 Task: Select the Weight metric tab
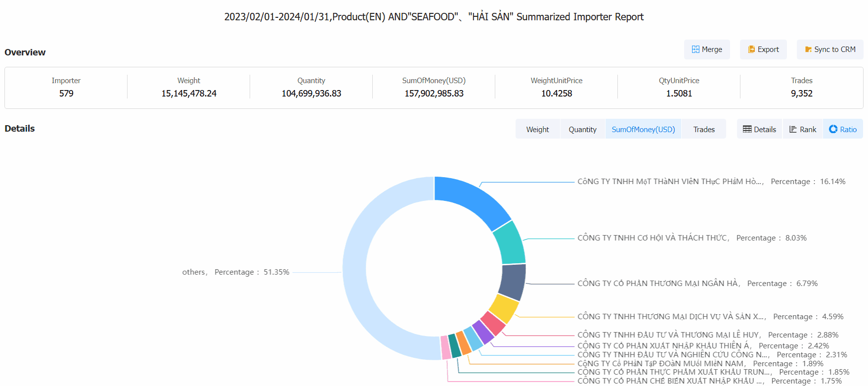[x=537, y=129]
